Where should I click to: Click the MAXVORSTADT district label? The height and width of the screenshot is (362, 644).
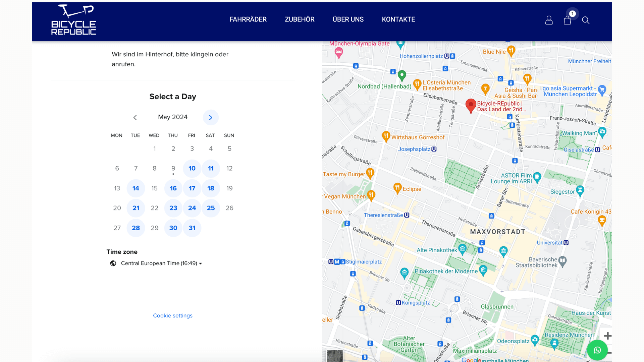pos(498,232)
